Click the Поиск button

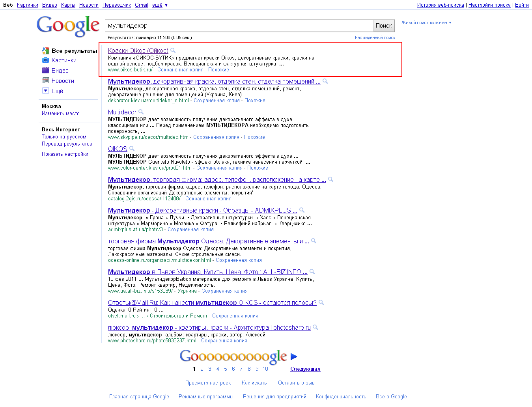383,25
